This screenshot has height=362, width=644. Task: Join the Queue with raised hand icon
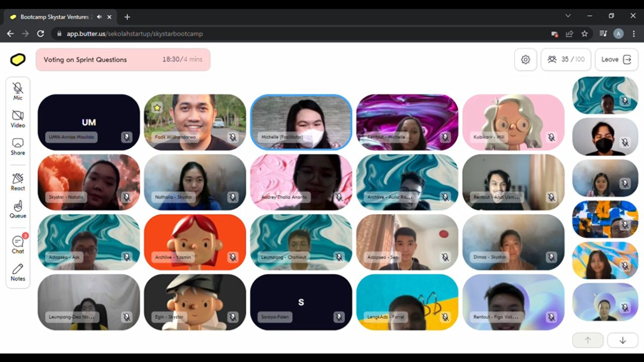pos(18,208)
